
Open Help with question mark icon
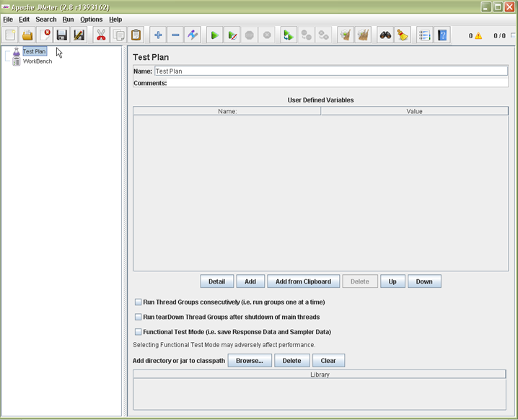point(442,35)
